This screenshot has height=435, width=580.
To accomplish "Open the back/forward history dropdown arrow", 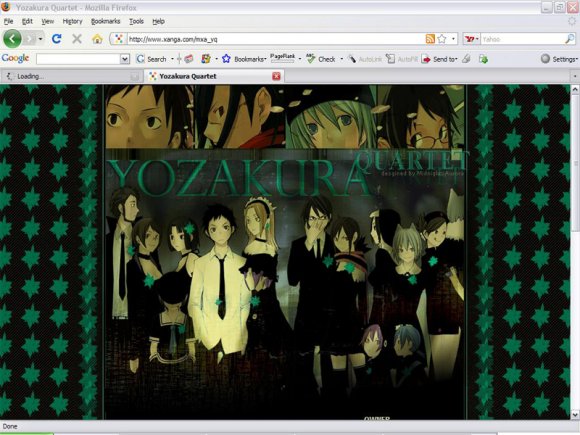I will (40, 39).
